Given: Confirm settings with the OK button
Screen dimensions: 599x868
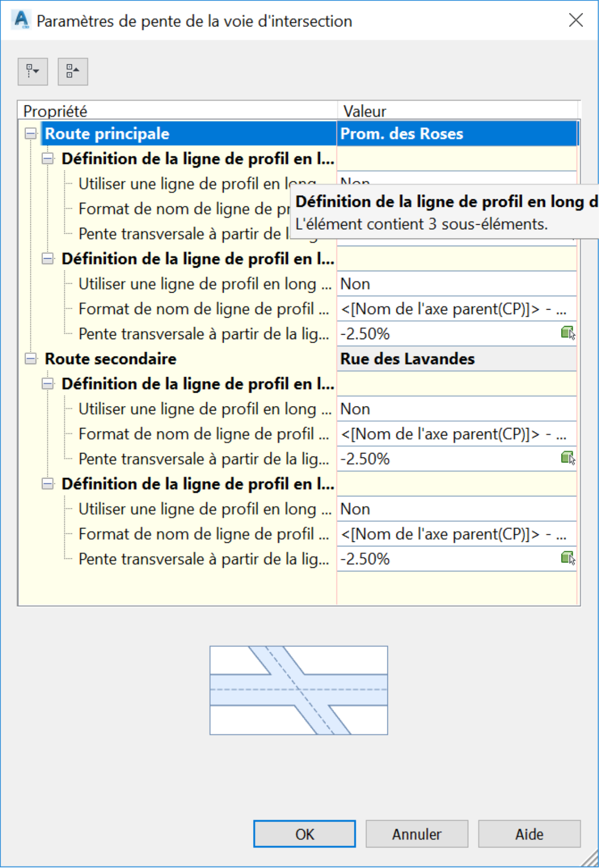Looking at the screenshot, I should (x=304, y=834).
